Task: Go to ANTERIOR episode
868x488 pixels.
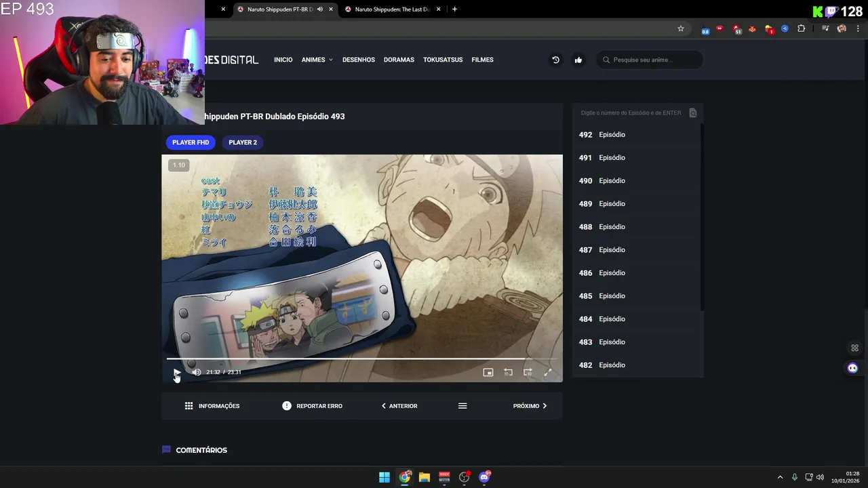Action: click(399, 406)
